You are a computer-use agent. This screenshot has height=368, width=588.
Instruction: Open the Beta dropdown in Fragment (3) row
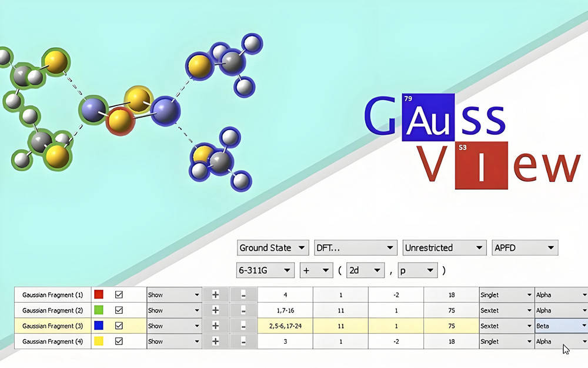[561, 326]
